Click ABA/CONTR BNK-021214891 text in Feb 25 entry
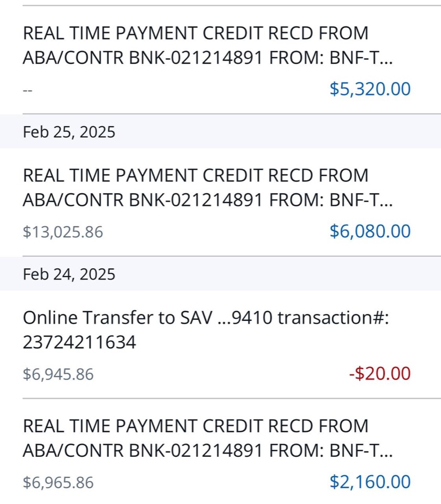Screen dimensions: 441x504 143,200
